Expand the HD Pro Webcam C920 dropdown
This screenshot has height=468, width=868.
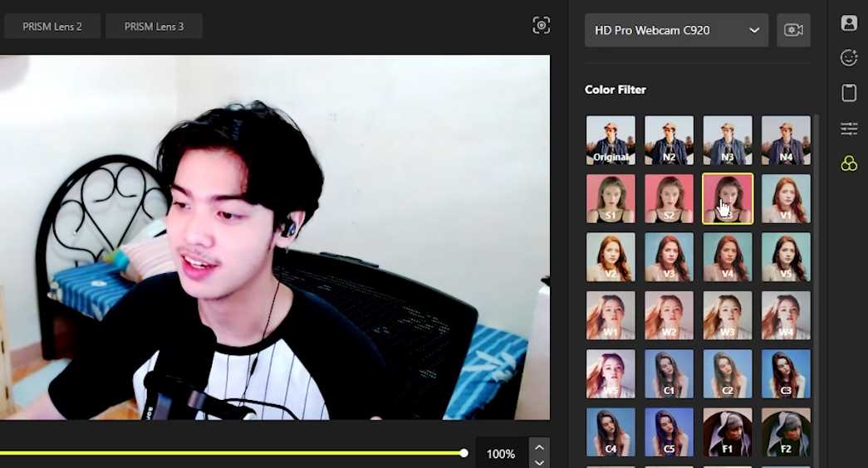(x=676, y=31)
